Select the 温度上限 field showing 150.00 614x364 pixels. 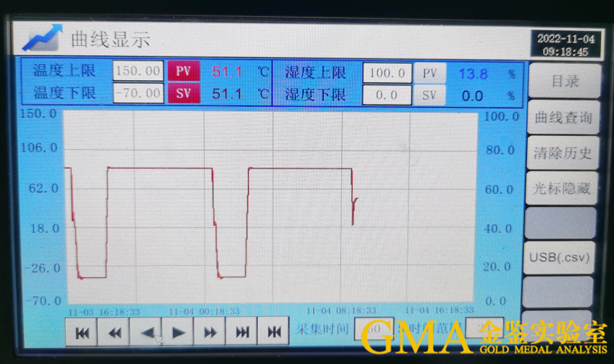pyautogui.click(x=138, y=71)
